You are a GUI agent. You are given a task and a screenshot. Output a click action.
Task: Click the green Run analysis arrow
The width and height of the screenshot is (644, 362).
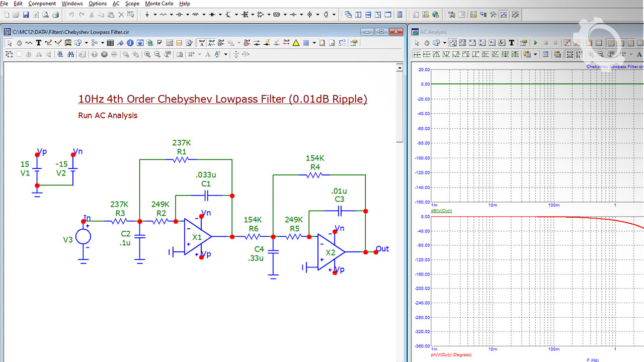(535, 43)
